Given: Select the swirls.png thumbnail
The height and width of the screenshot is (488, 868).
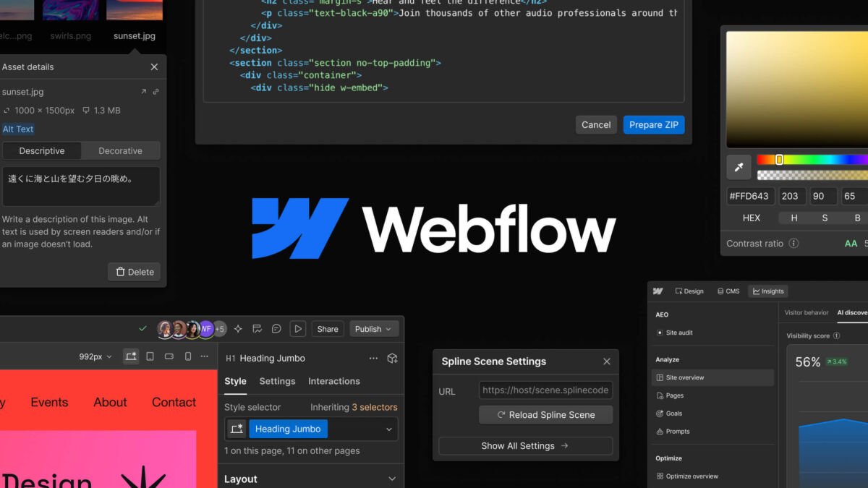Looking at the screenshot, I should tap(71, 10).
